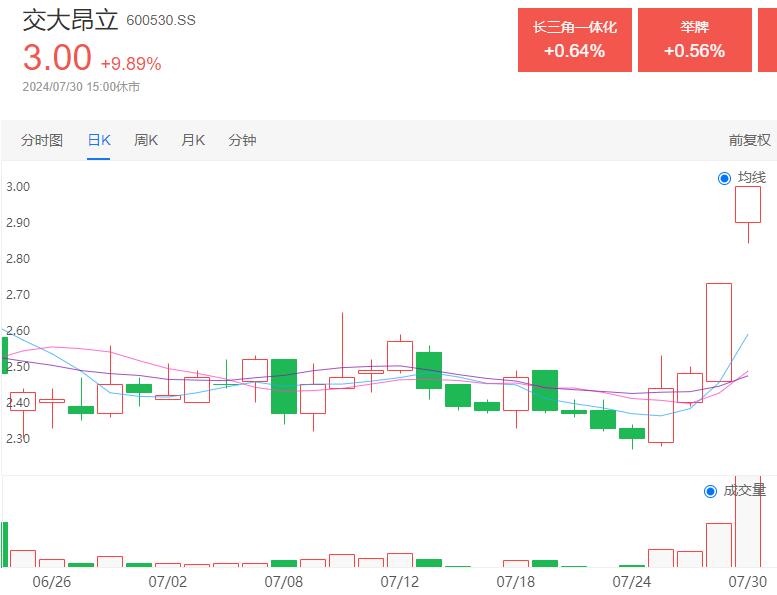
Task: Click the partially visible third sector card
Action: coord(767,40)
